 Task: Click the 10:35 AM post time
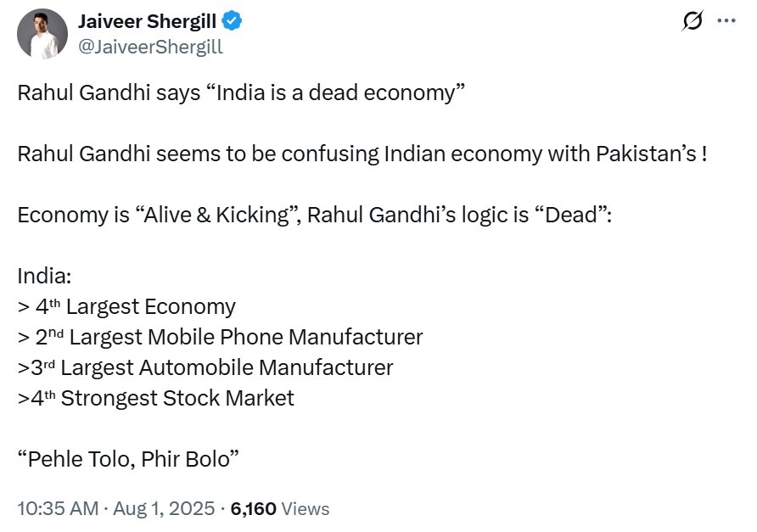pyautogui.click(x=55, y=508)
